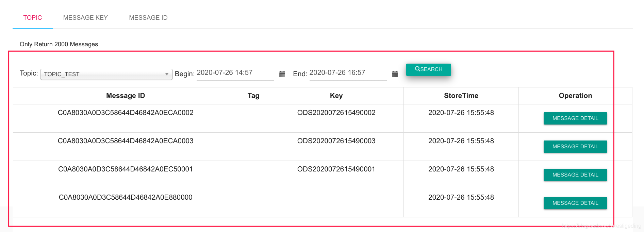Select the StoreTime column header

click(461, 96)
